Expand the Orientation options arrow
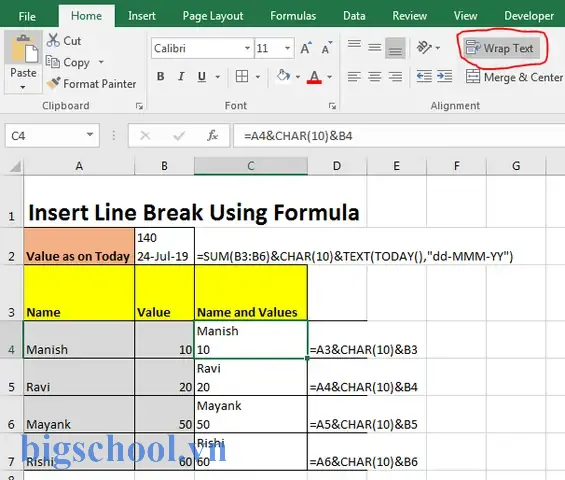This screenshot has width=565, height=480. pos(438,48)
